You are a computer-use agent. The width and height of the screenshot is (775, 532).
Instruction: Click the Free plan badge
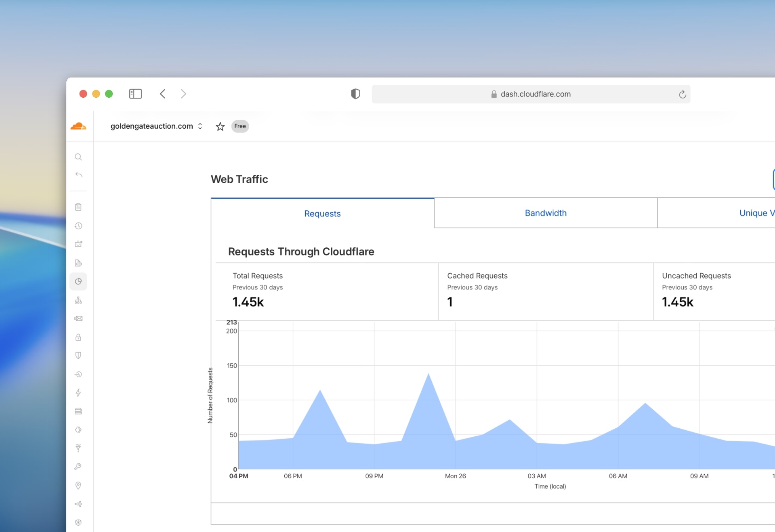pyautogui.click(x=240, y=126)
